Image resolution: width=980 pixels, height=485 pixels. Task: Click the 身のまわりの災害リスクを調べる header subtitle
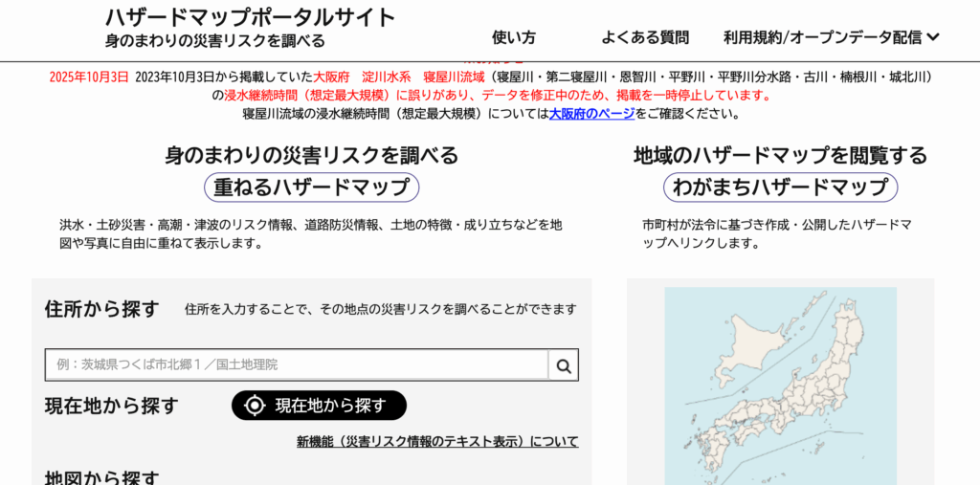(215, 41)
